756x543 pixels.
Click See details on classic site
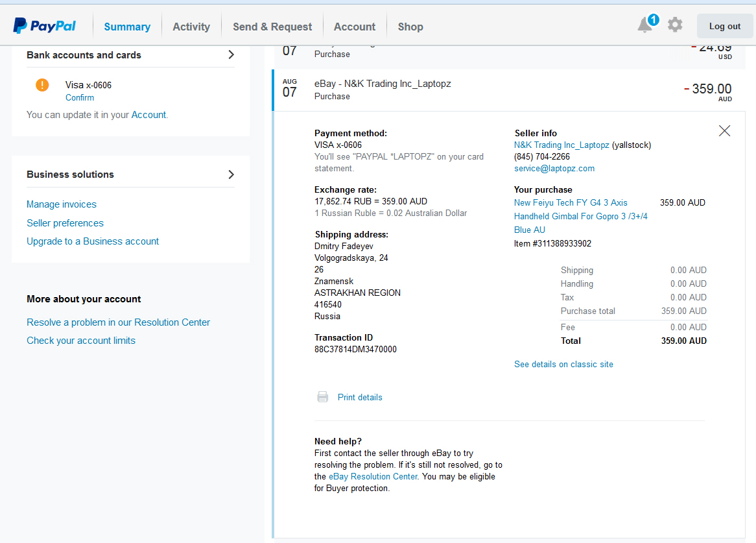coord(563,365)
